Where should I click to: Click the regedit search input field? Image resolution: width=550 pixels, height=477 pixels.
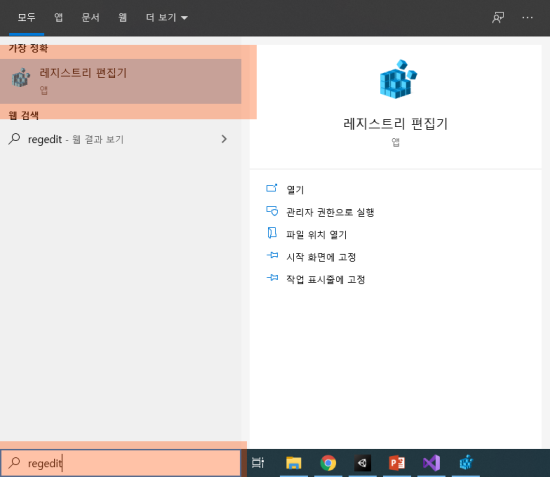(x=120, y=463)
